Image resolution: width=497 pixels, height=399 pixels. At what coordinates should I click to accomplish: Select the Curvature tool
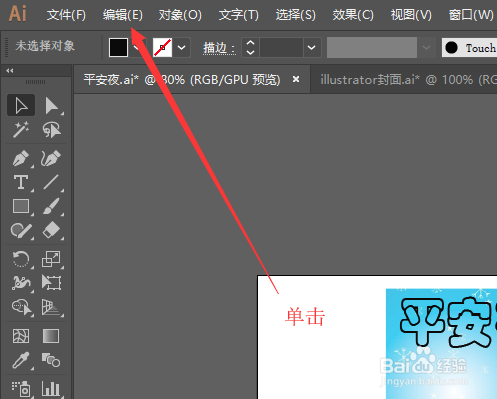(51, 158)
